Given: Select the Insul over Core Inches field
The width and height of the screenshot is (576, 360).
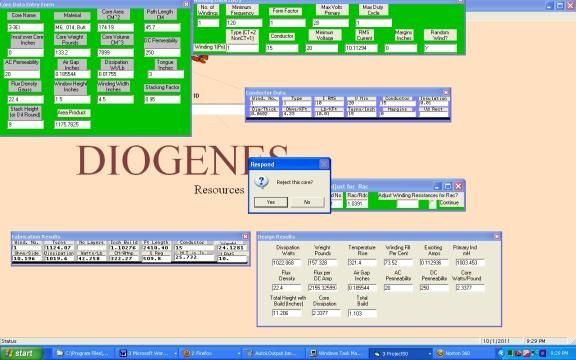Looking at the screenshot, I should pyautogui.click(x=25, y=53).
